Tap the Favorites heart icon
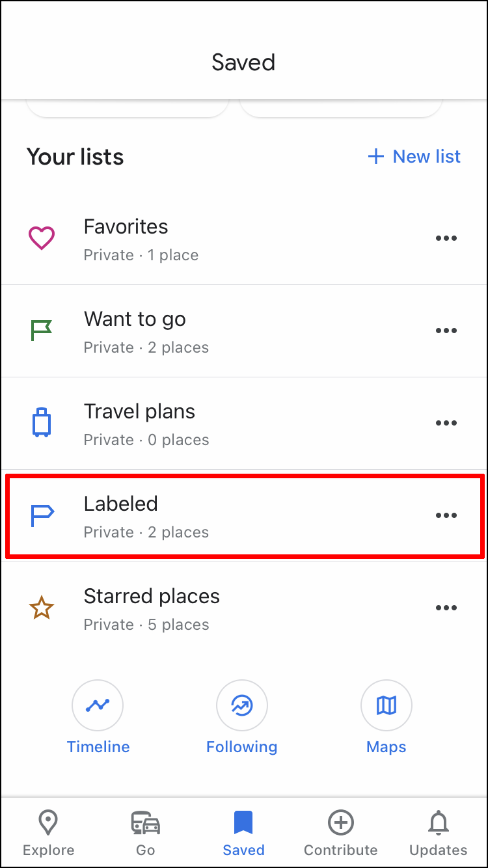 42,238
